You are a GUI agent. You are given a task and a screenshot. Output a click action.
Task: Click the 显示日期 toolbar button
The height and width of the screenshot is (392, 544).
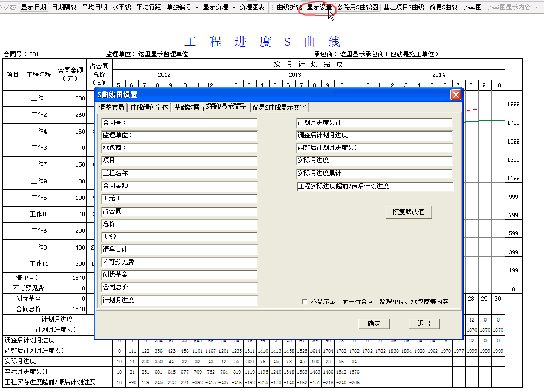[33, 7]
